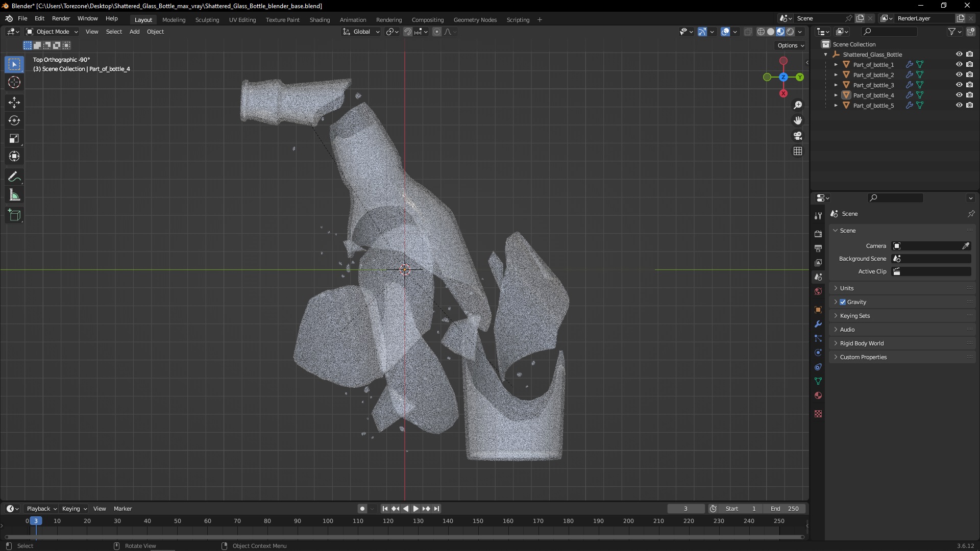
Task: Open the Texture properties tab
Action: [818, 414]
